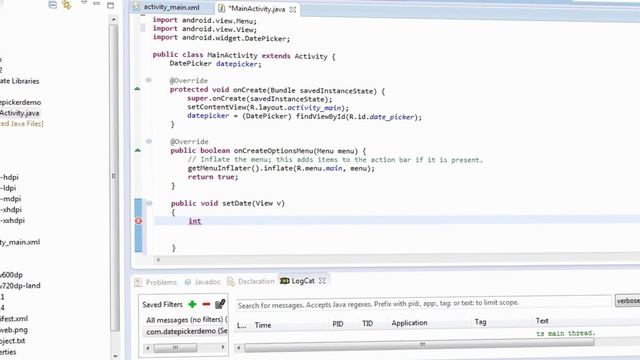Collapse all in Package Explorer
The height and width of the screenshot is (360, 640).
point(53,5)
